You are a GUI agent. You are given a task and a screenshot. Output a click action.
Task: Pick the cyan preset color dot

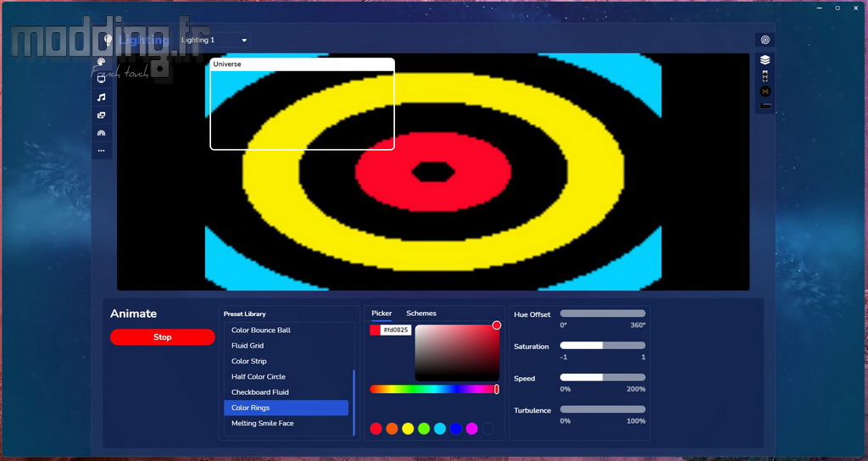pos(440,428)
